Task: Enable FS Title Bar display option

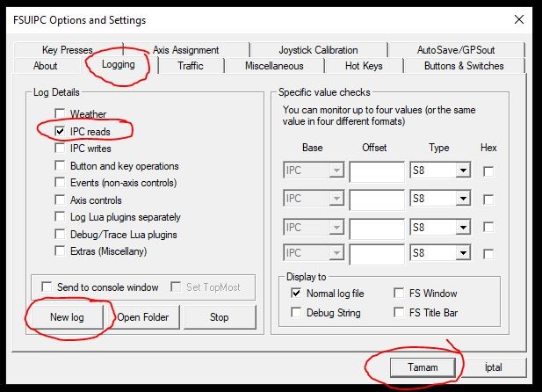Action: coord(399,312)
